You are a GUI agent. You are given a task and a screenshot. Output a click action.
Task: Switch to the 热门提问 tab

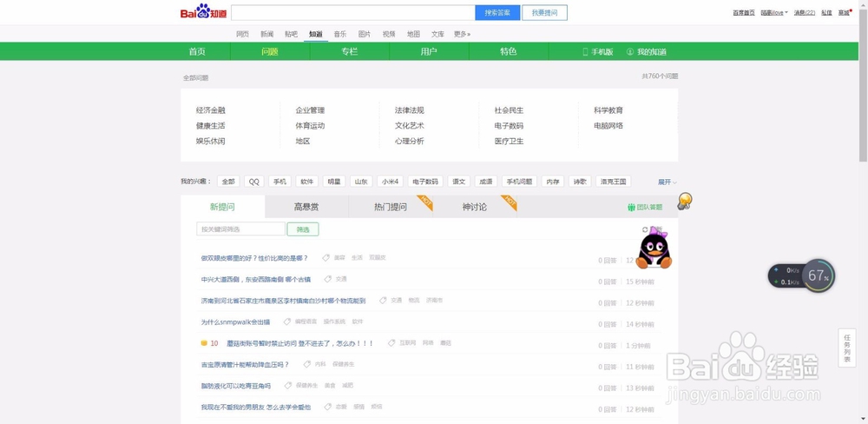(391, 207)
